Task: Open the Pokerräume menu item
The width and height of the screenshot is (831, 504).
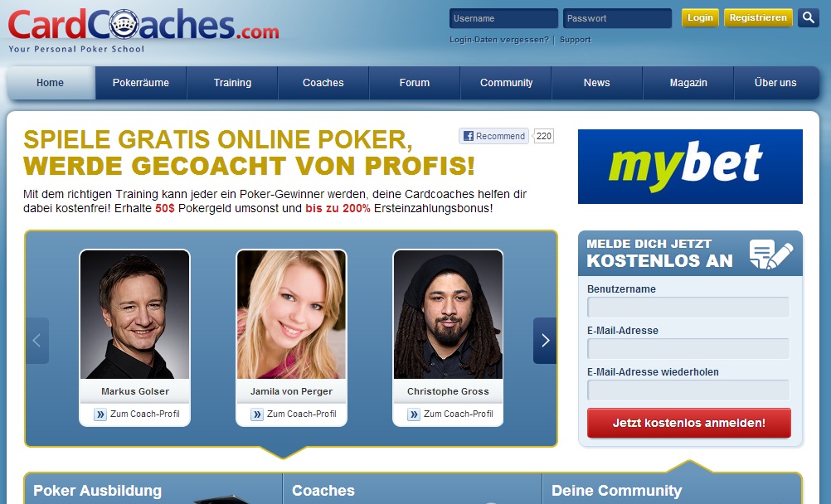Action: pos(141,83)
